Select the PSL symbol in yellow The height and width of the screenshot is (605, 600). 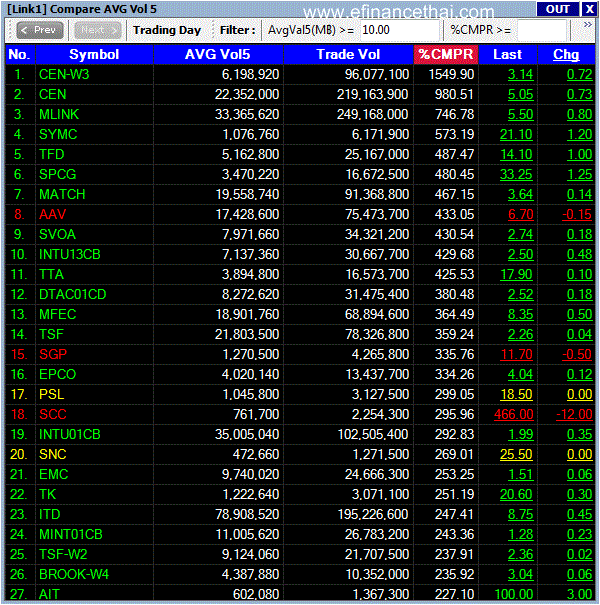51,394
